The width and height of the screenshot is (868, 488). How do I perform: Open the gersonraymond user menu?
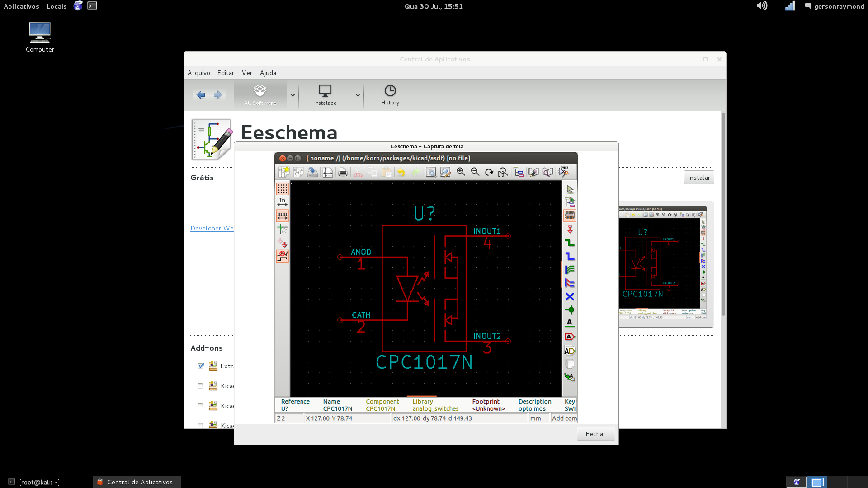[x=835, y=6]
